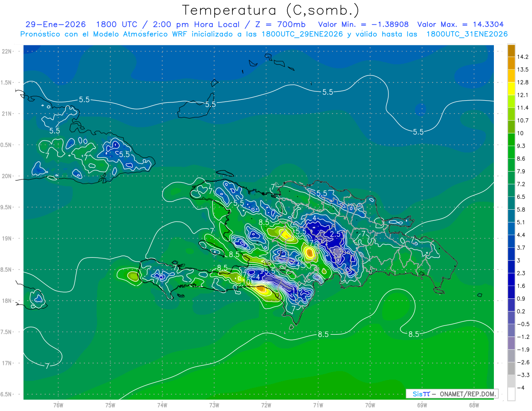The width and height of the screenshot is (532, 411).
Task: Click the '71W' longitude axis label
Action: 318,405
